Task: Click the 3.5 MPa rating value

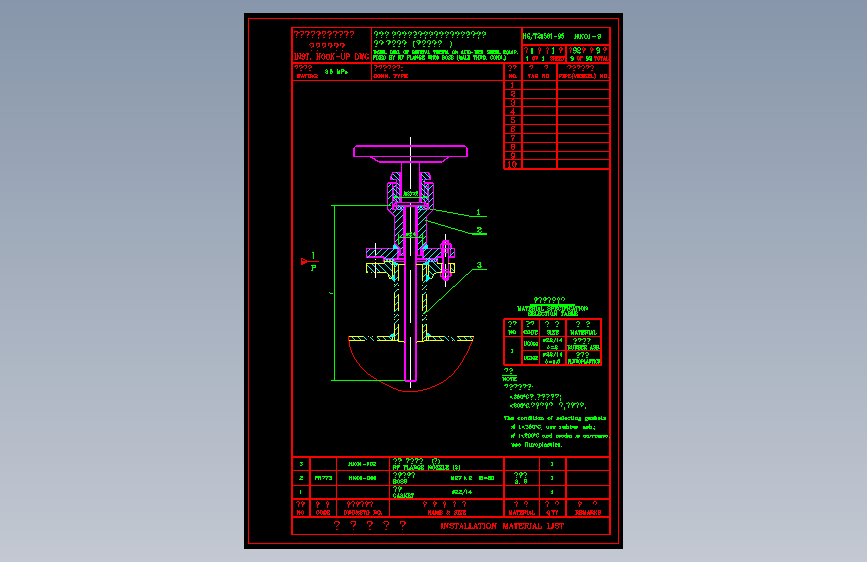Action: tap(336, 72)
